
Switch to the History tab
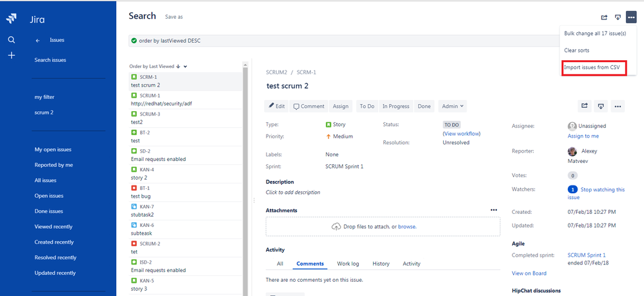[x=381, y=264]
